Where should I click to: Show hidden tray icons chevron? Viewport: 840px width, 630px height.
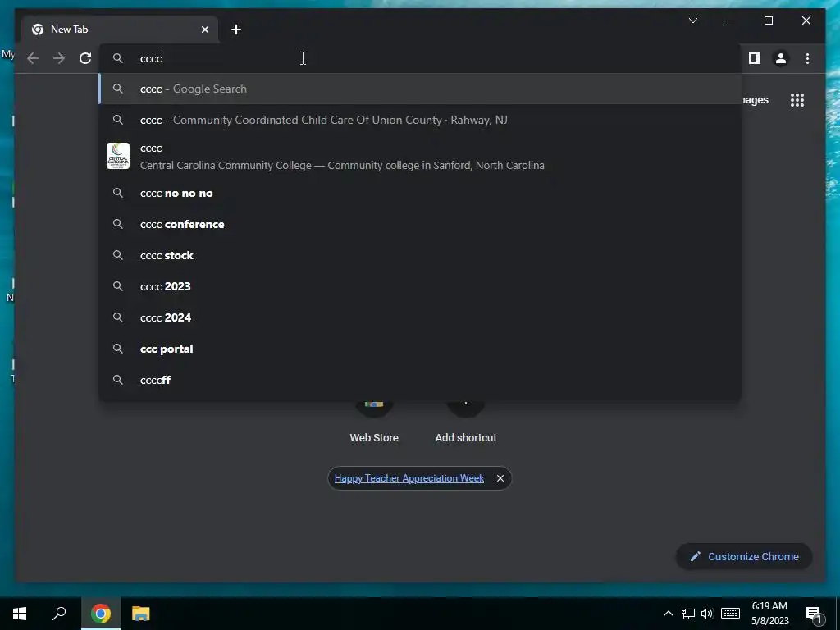click(668, 614)
